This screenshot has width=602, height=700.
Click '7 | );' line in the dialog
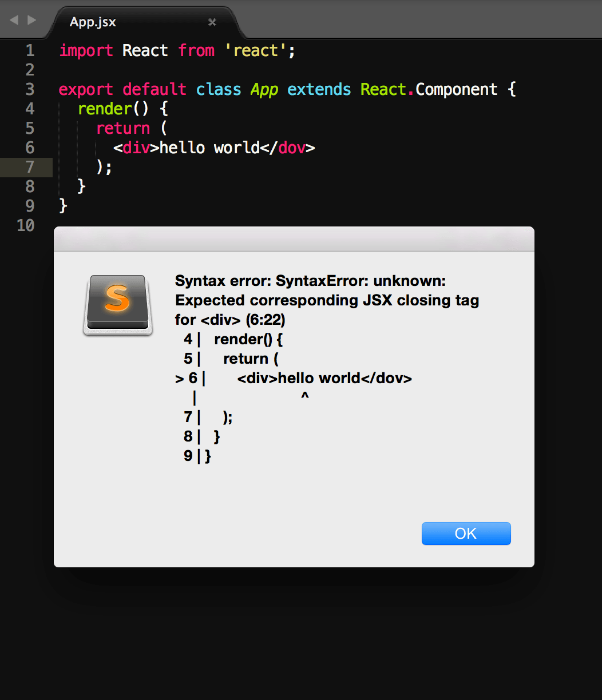[x=208, y=417]
